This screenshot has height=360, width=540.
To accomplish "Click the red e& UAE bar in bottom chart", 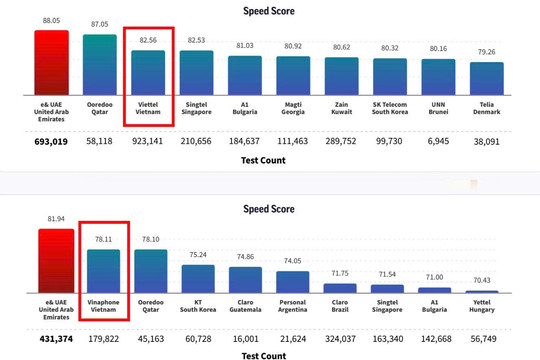I will click(56, 261).
